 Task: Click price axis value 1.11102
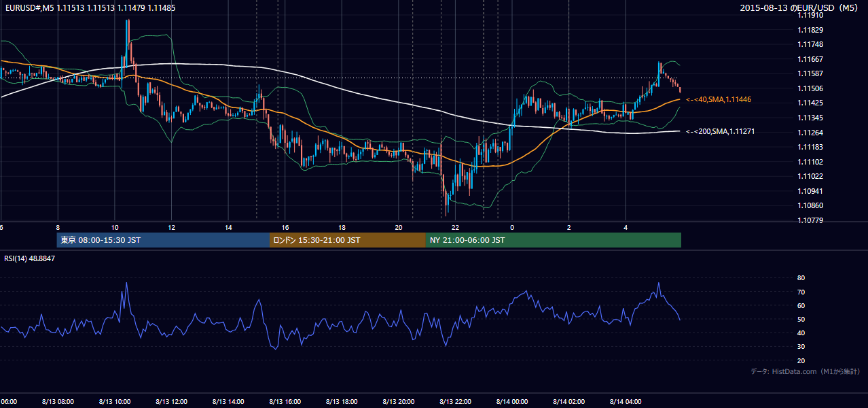810,162
